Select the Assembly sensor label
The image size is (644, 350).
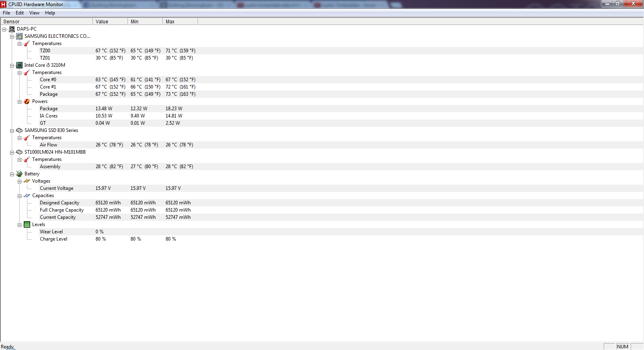click(50, 167)
